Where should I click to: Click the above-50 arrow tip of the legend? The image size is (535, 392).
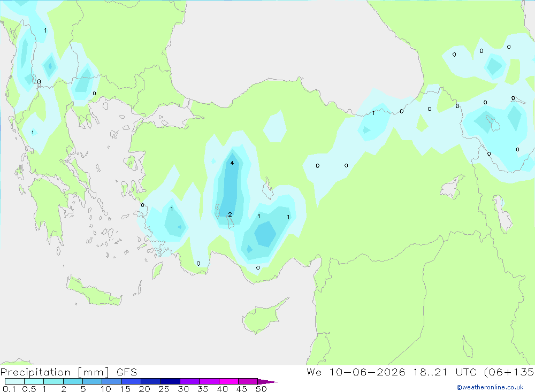click(267, 382)
